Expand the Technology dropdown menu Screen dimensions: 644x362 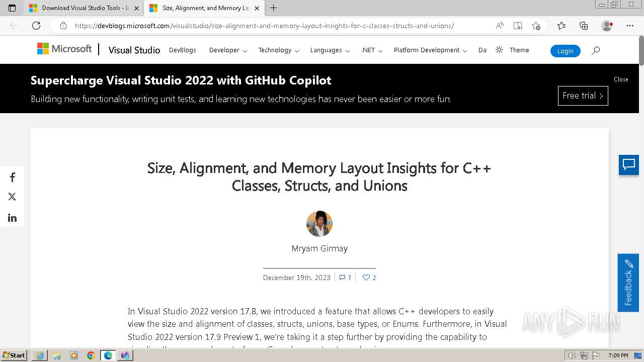(278, 50)
